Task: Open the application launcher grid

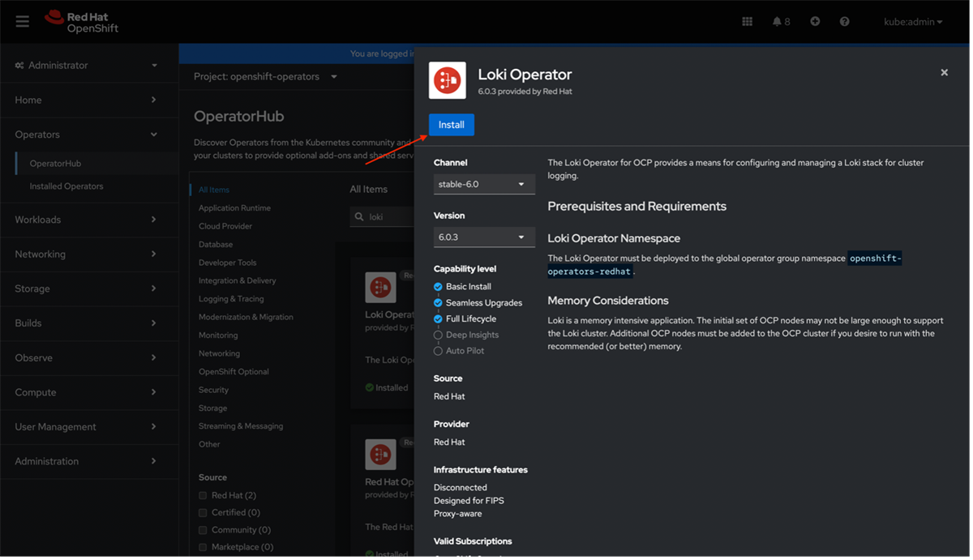Action: [x=748, y=22]
